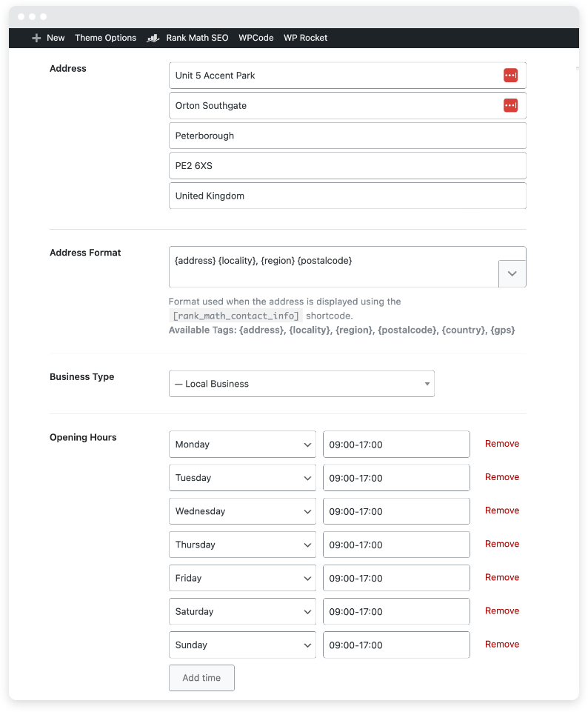
Task: Open WPCode in admin bar
Action: click(256, 38)
